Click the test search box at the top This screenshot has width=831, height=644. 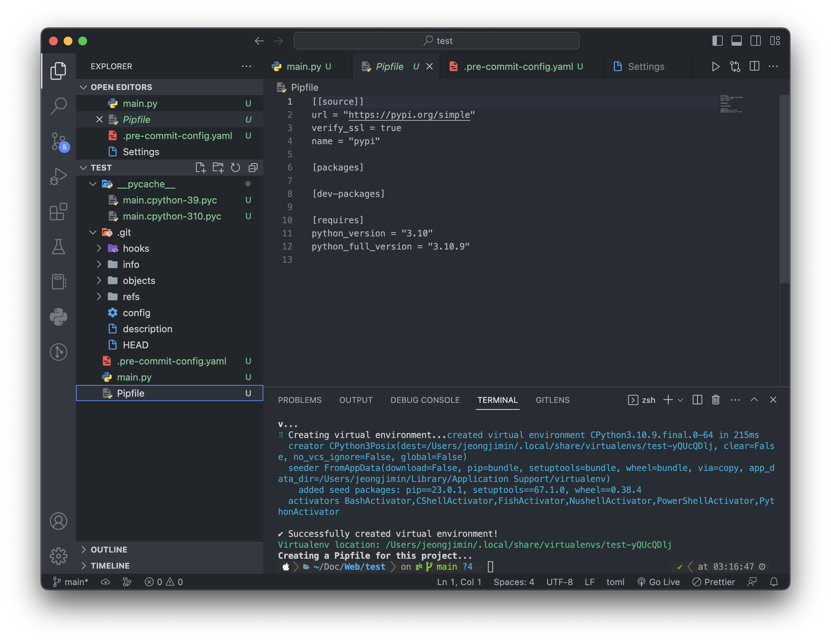(436, 40)
